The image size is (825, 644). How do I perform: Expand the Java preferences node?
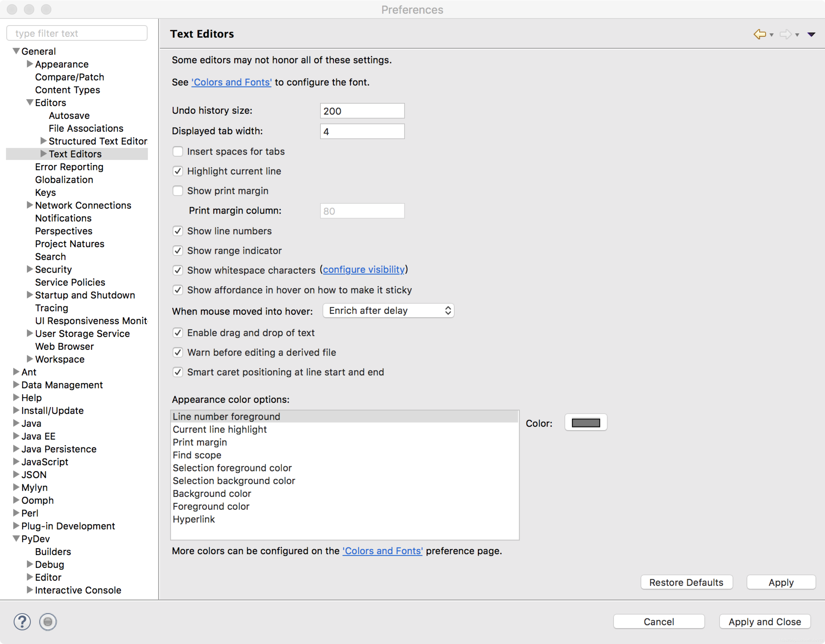(x=16, y=423)
